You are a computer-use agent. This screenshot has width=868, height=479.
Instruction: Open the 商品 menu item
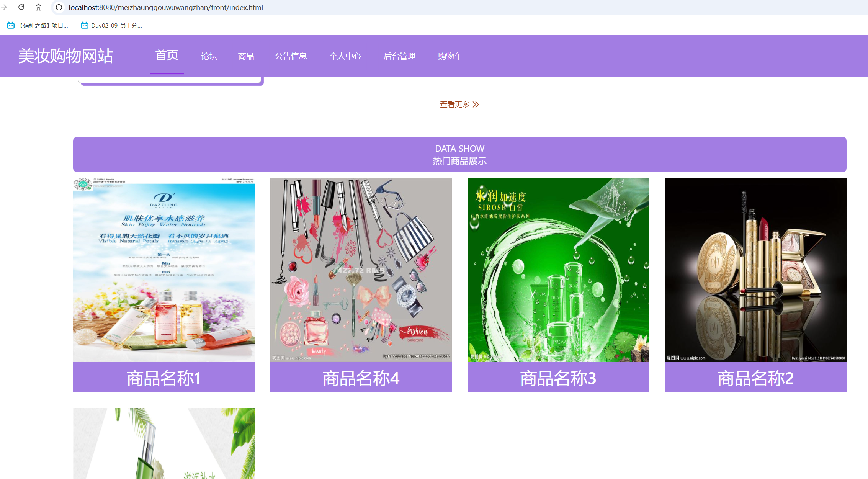click(246, 56)
